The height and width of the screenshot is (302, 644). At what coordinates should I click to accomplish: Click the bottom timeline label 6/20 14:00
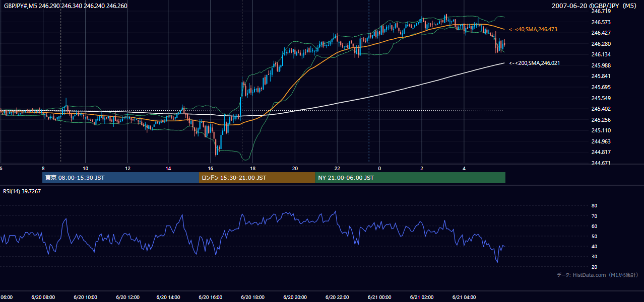pos(169,297)
